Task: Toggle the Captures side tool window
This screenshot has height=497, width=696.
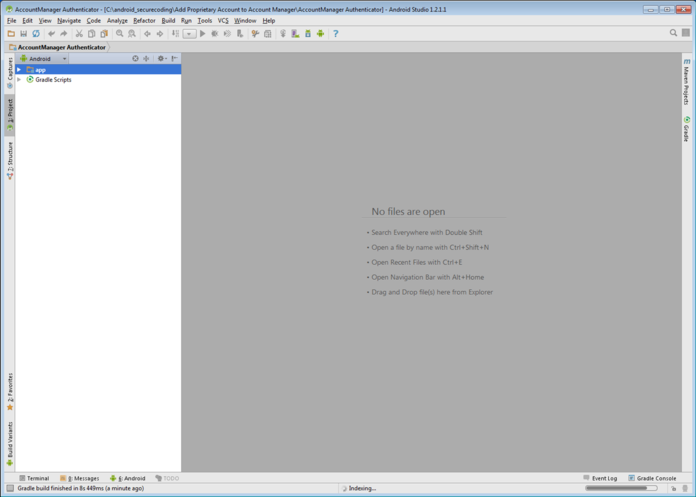Action: (10, 73)
